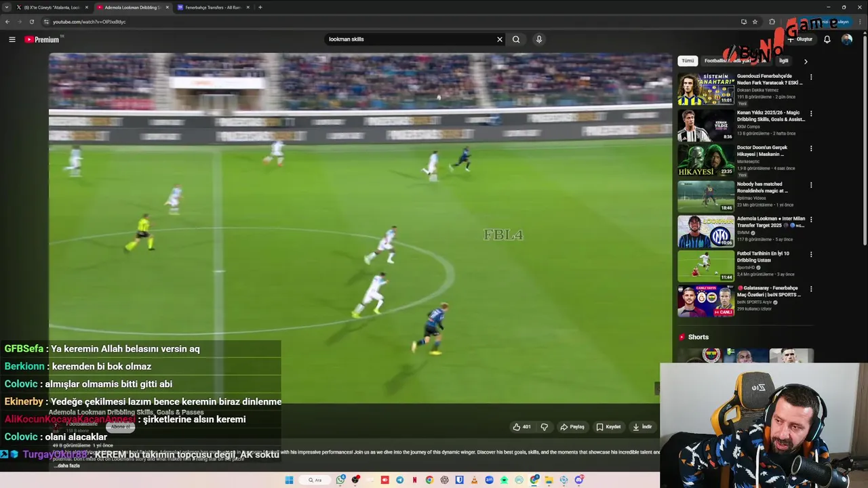Share the video via Paylaş

pos(572,427)
